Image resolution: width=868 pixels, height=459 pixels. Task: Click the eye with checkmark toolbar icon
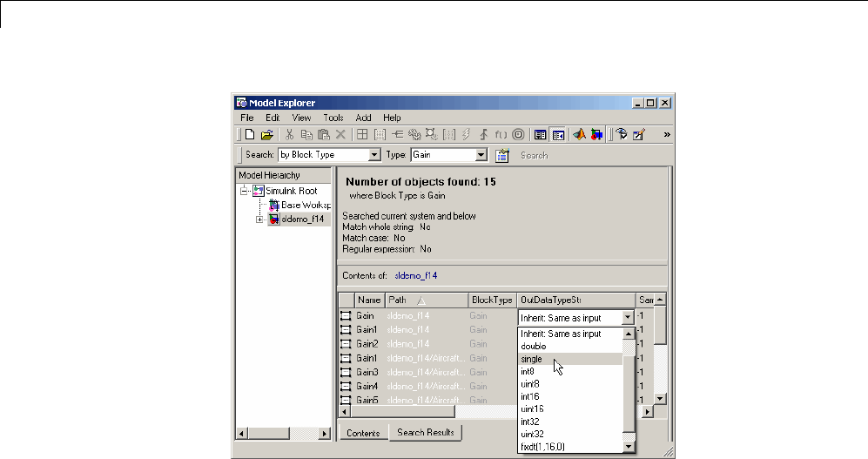(x=622, y=134)
